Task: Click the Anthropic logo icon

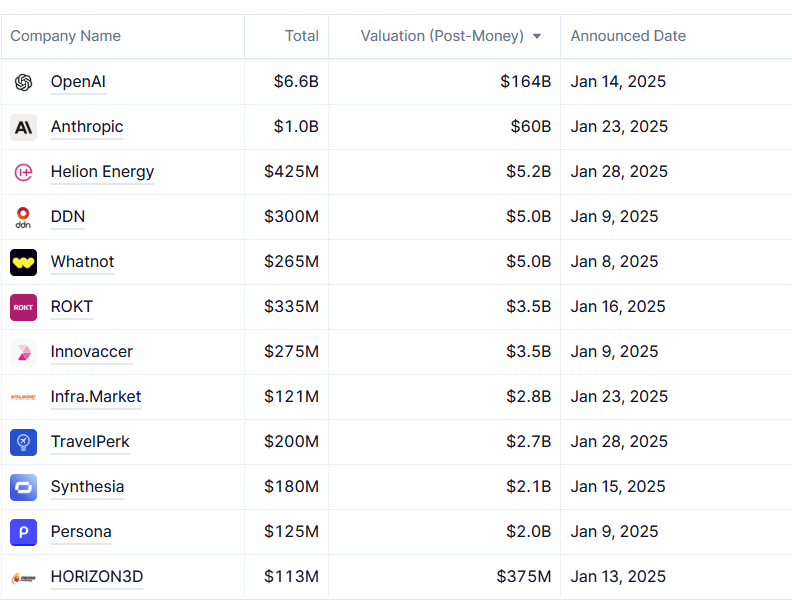Action: [23, 127]
